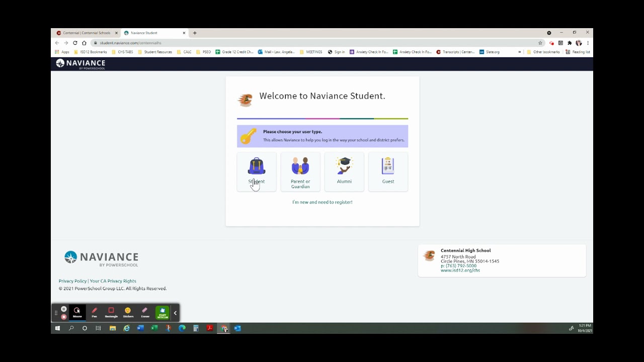Open the Chrome profile avatar

579,43
